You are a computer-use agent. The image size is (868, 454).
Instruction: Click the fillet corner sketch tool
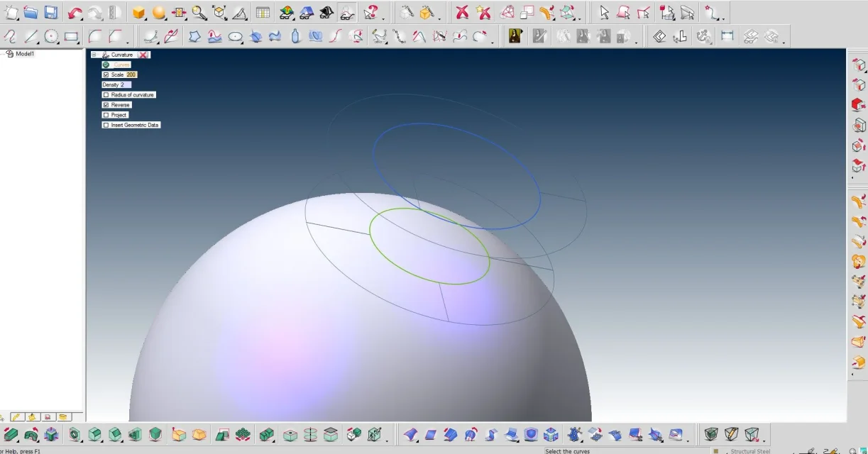coord(94,36)
